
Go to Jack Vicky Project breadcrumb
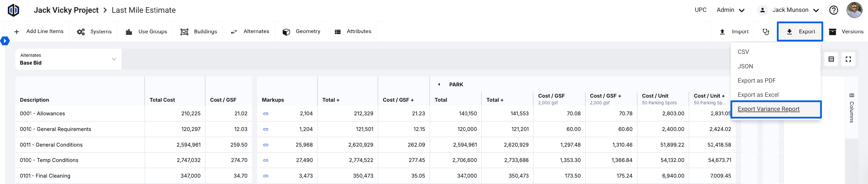coord(66,10)
